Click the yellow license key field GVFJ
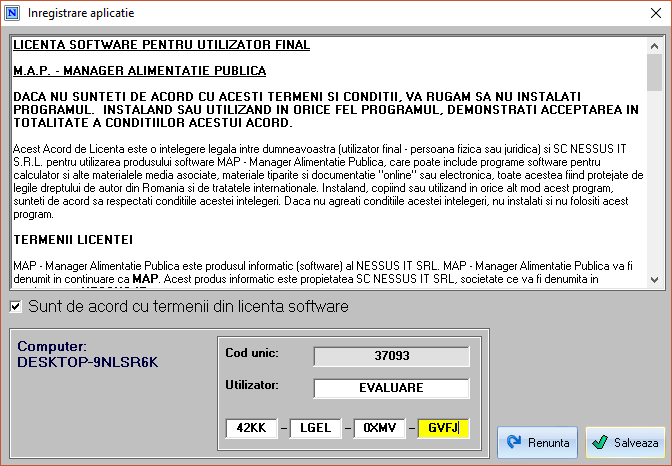This screenshot has height=466, width=672. point(444,428)
